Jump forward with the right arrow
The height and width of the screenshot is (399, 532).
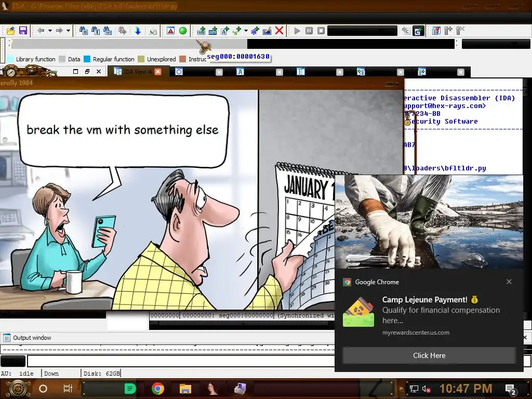click(x=59, y=31)
